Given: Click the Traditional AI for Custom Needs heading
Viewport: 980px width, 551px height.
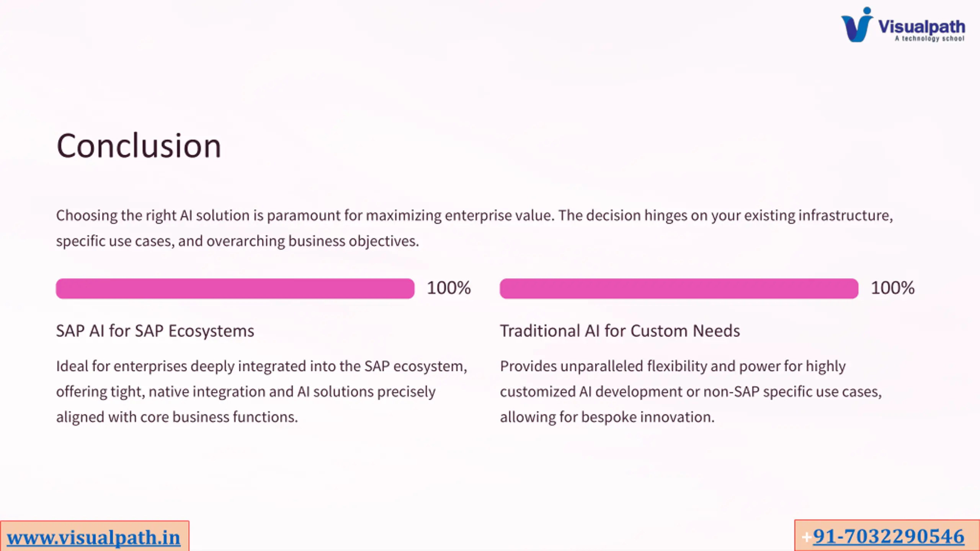Looking at the screenshot, I should pyautogui.click(x=620, y=331).
